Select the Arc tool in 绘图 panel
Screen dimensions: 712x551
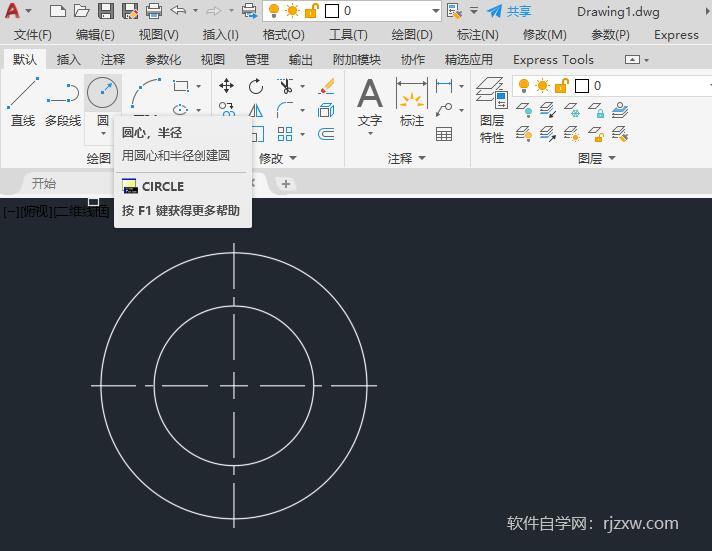point(145,92)
